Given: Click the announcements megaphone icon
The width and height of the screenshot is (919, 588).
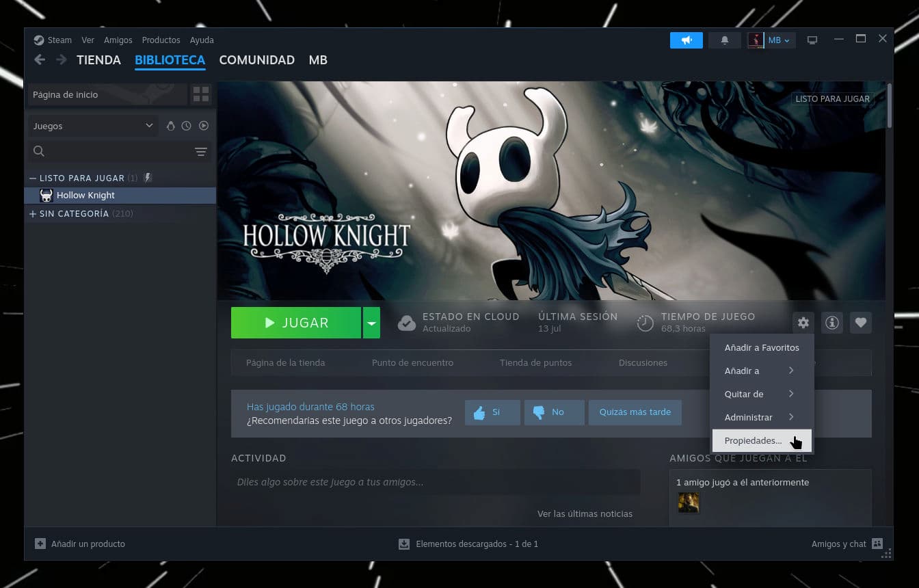Looking at the screenshot, I should pos(687,40).
